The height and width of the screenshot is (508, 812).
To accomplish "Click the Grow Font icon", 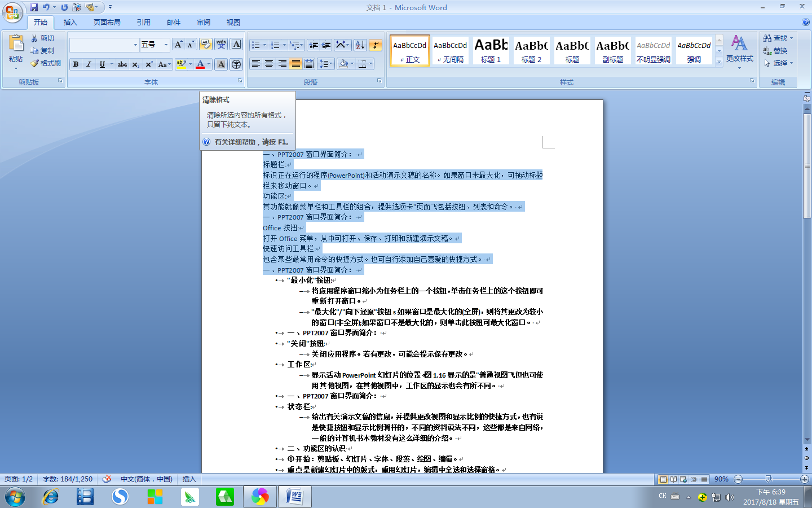I will point(178,45).
